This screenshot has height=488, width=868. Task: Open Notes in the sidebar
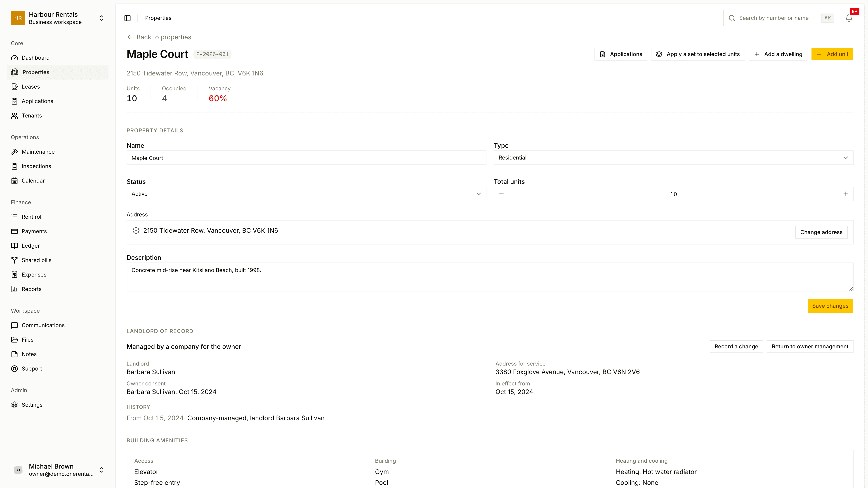click(x=58, y=354)
